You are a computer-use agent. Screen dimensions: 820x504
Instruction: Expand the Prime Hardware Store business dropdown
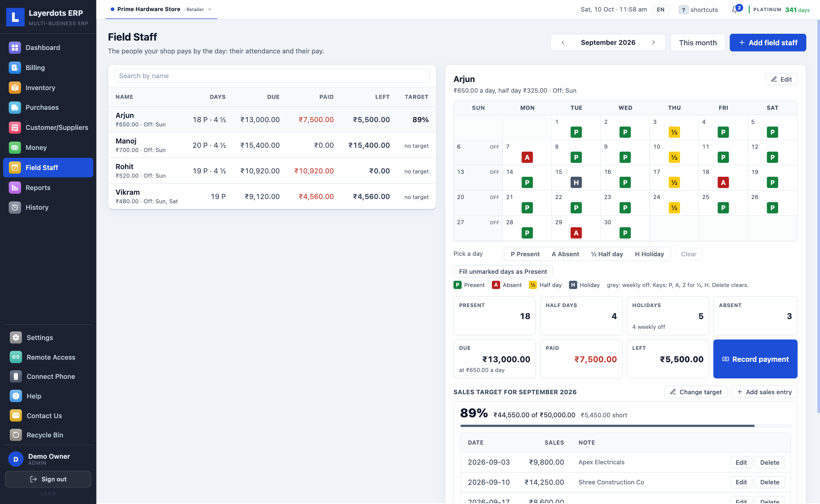click(x=161, y=9)
